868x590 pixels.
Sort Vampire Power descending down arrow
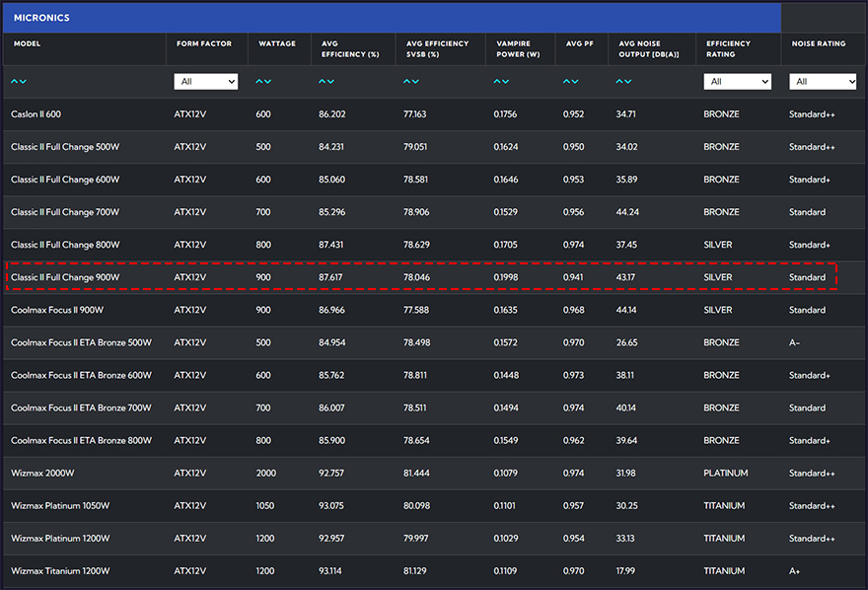click(505, 81)
